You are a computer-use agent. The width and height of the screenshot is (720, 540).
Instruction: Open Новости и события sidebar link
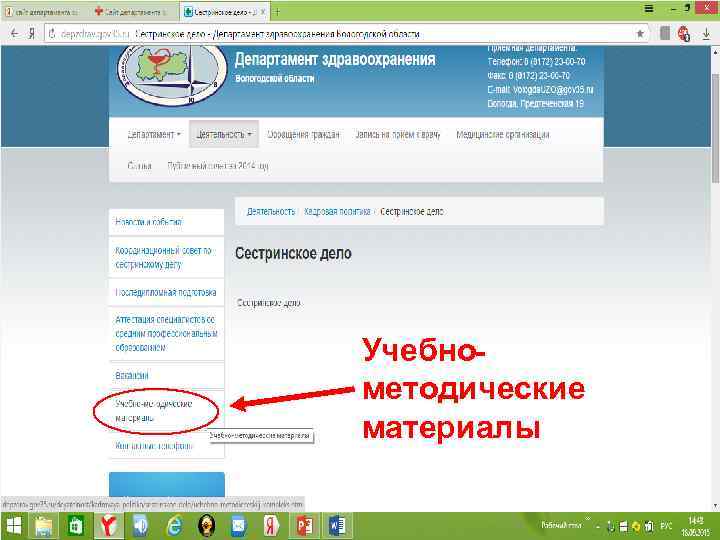tap(166, 222)
